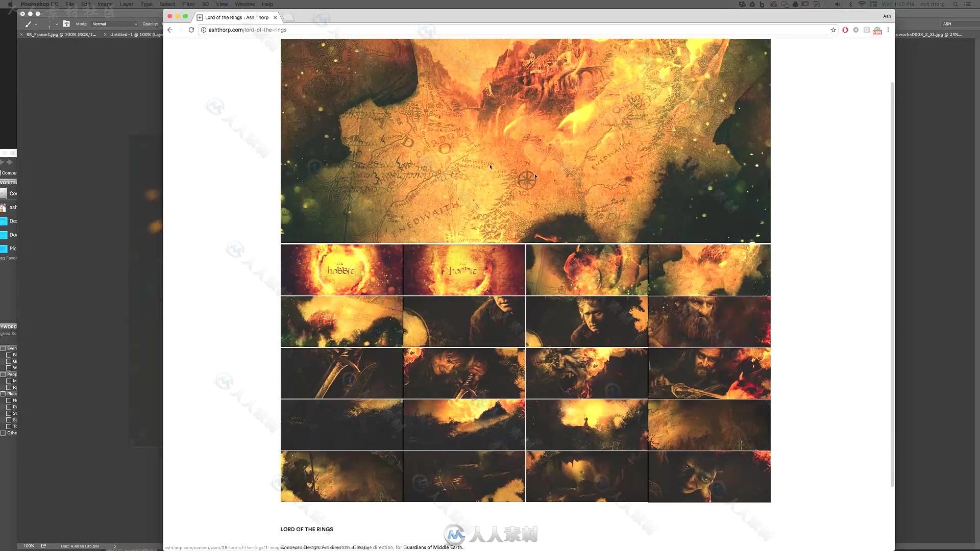Open the ASH workspace dropdown
Screen dimensions: 980x551
point(960,24)
